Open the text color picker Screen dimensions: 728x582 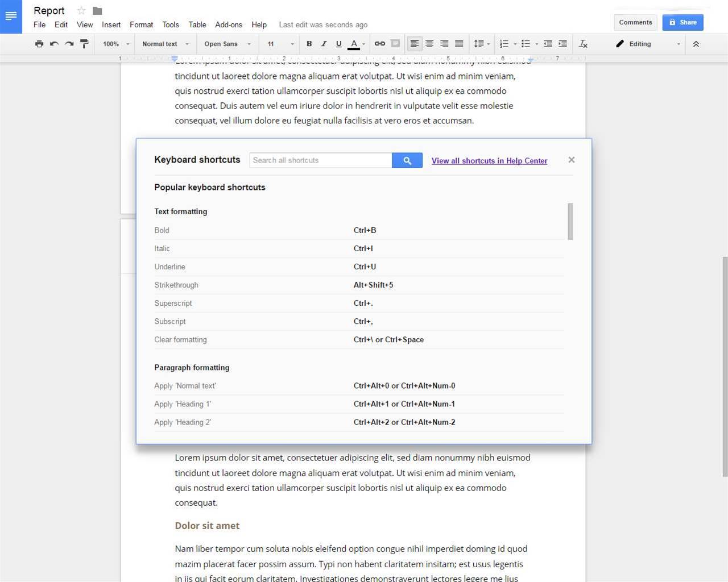(356, 44)
